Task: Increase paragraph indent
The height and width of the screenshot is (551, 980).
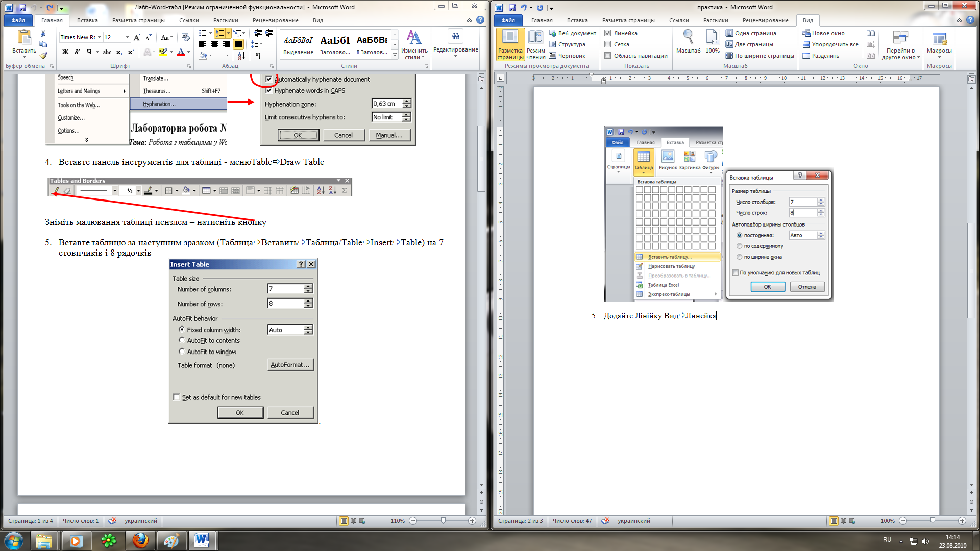Action: 269,33
